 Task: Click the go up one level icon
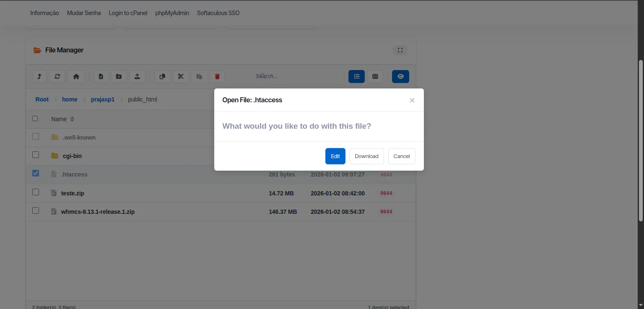(39, 76)
